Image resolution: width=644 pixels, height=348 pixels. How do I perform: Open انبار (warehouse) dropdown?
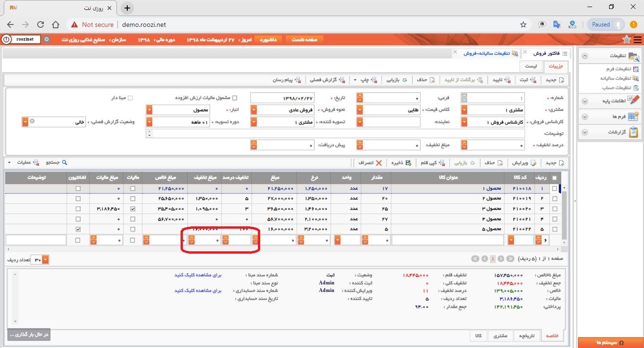149,110
